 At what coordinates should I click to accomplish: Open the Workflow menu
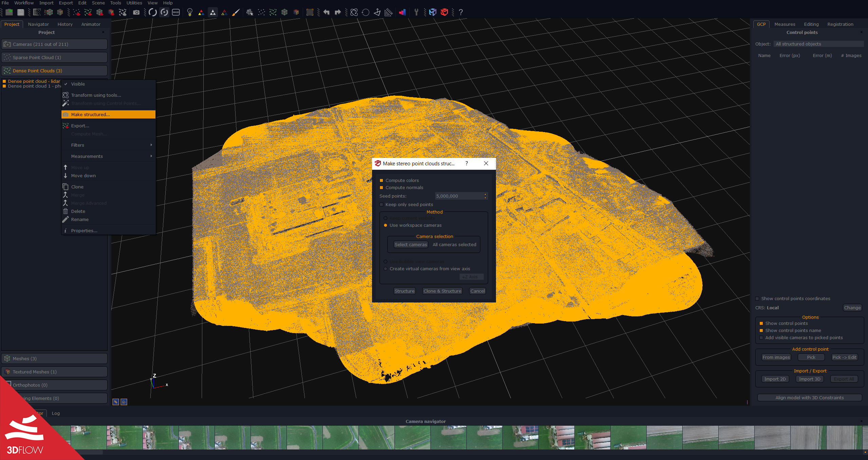24,3
